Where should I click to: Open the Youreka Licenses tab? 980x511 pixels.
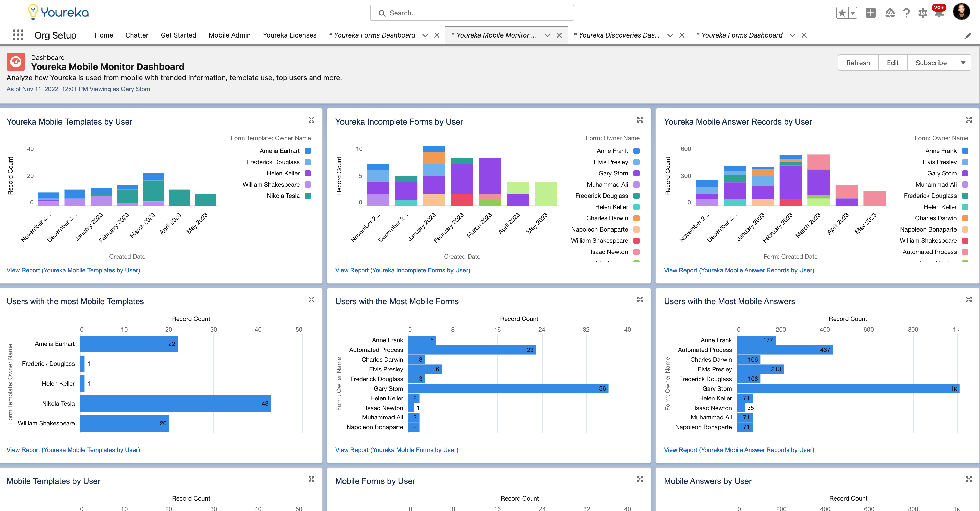tap(289, 35)
